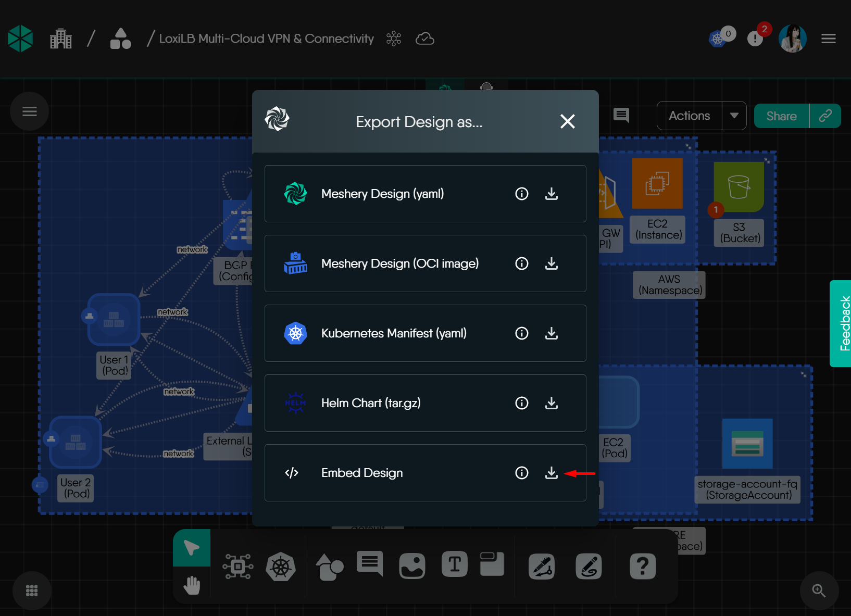Click the Actions button
This screenshot has width=851, height=616.
coord(690,116)
